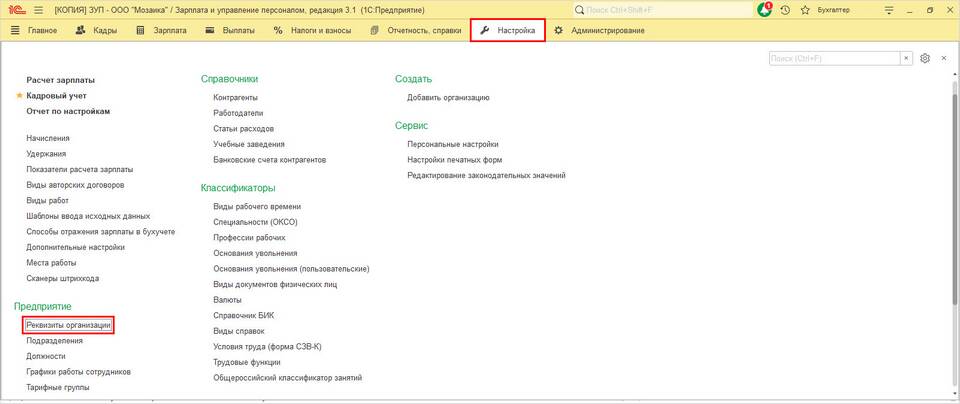Open Добавить организацию link
The image size is (960, 404).
[x=448, y=97]
